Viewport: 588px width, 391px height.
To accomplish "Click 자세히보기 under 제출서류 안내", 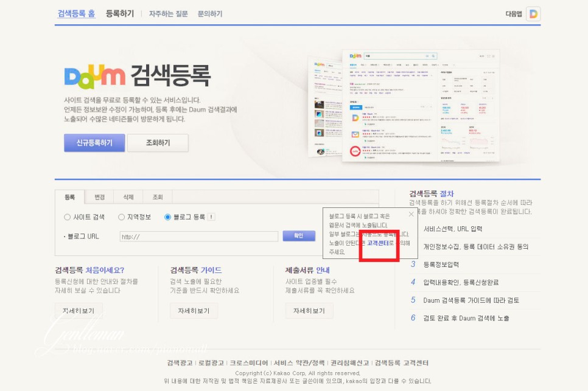I will 309,311.
